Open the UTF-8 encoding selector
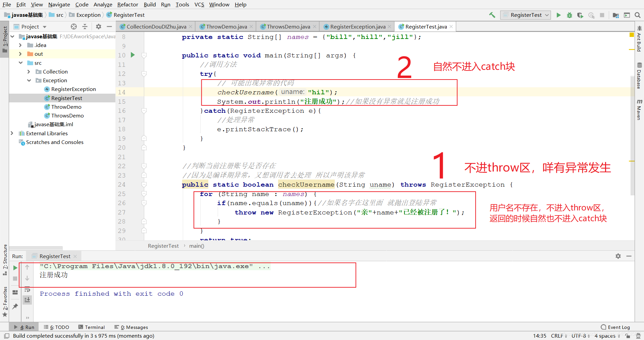Screen dimensions: 644x340 pyautogui.click(x=581, y=336)
